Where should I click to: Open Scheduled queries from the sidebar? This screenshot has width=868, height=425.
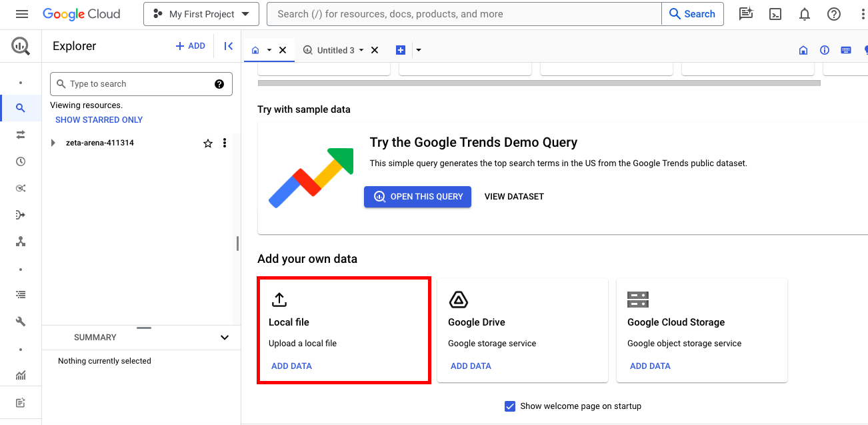coord(21,161)
